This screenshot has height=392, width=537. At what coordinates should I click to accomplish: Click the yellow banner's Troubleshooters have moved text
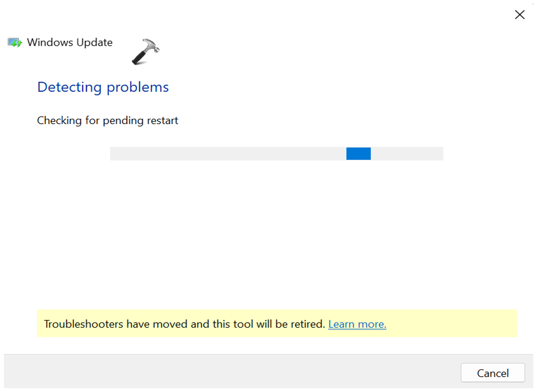184,324
